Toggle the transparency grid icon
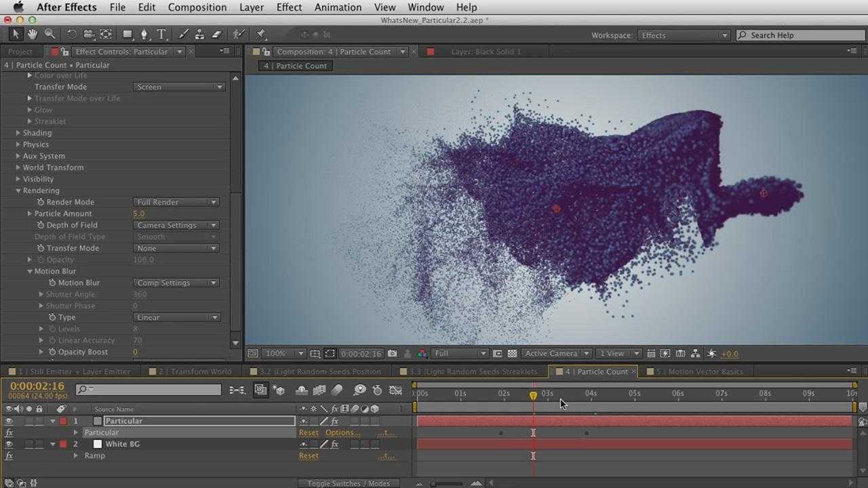The width and height of the screenshot is (868, 488). (512, 353)
